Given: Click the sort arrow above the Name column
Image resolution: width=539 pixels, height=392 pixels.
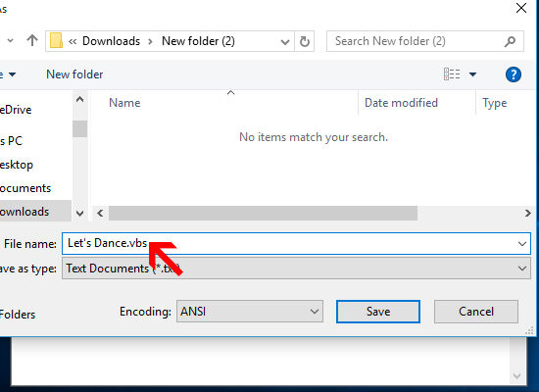Looking at the screenshot, I should pyautogui.click(x=231, y=92).
